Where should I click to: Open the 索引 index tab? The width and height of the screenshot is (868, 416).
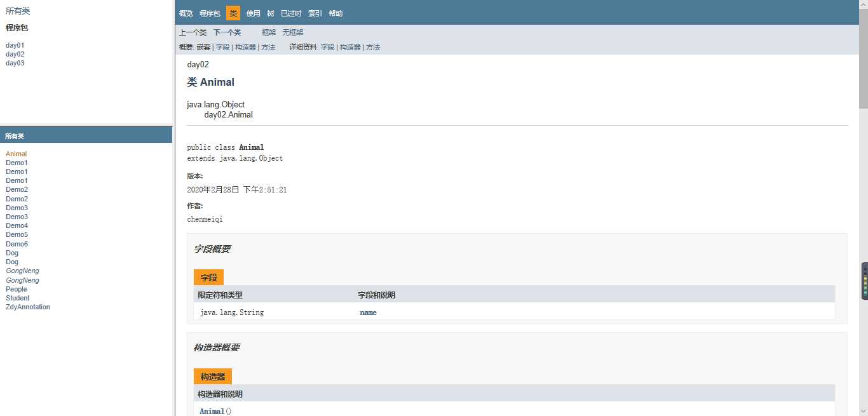pyautogui.click(x=315, y=13)
